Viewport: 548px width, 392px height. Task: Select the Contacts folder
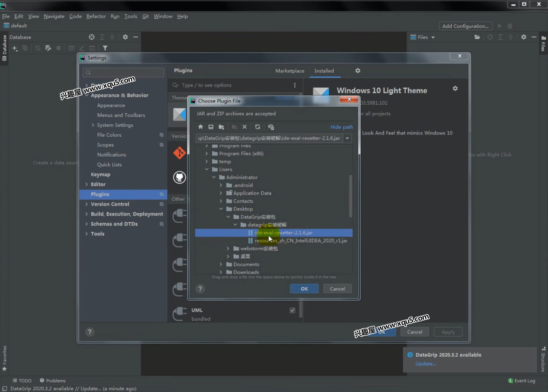point(243,201)
